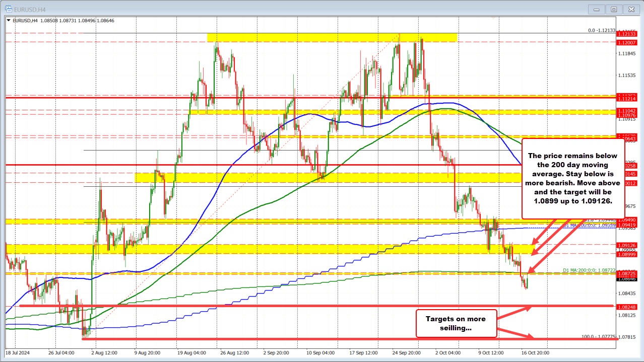The height and width of the screenshot is (362, 644).
Task: Select the 1.12133 resistance price label
Action: [628, 34]
